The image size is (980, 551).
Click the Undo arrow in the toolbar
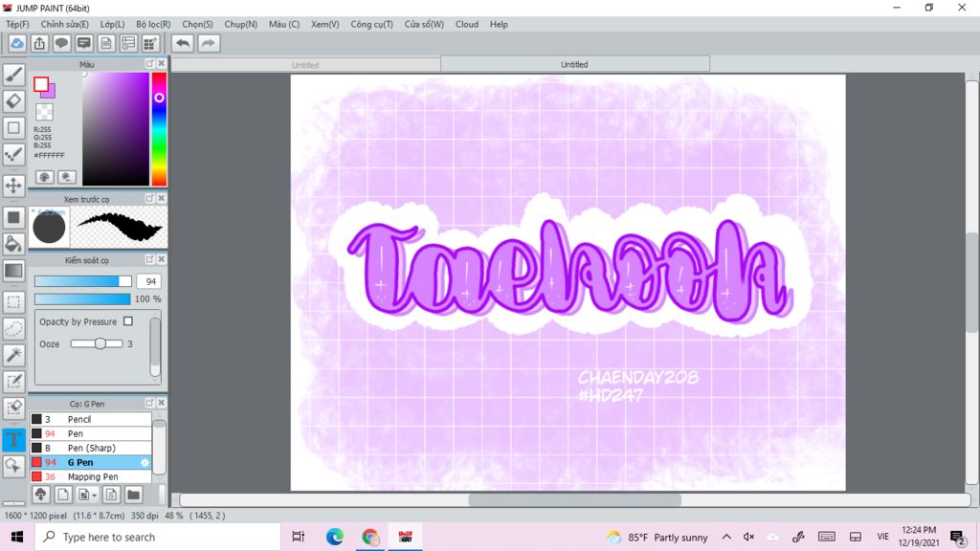point(182,43)
